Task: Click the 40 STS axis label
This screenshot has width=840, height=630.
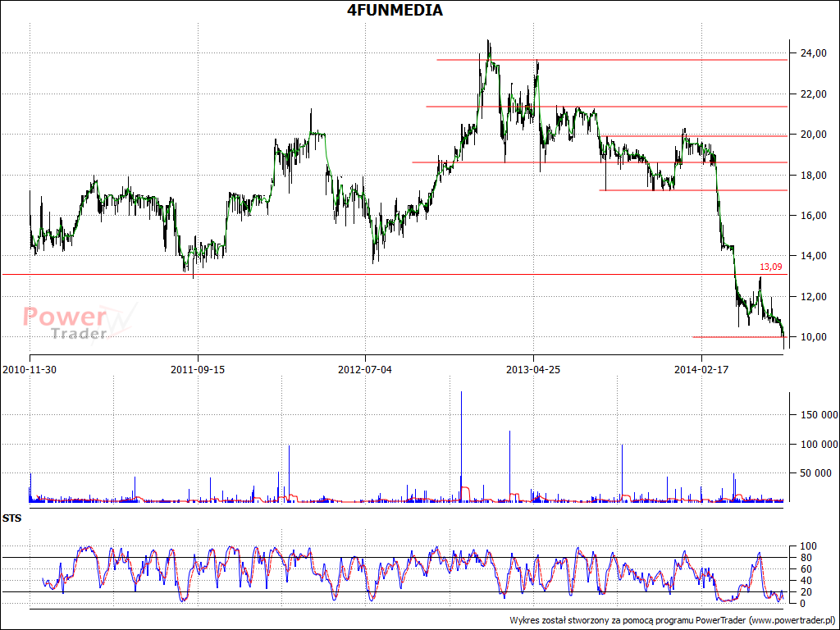Action: (x=806, y=581)
